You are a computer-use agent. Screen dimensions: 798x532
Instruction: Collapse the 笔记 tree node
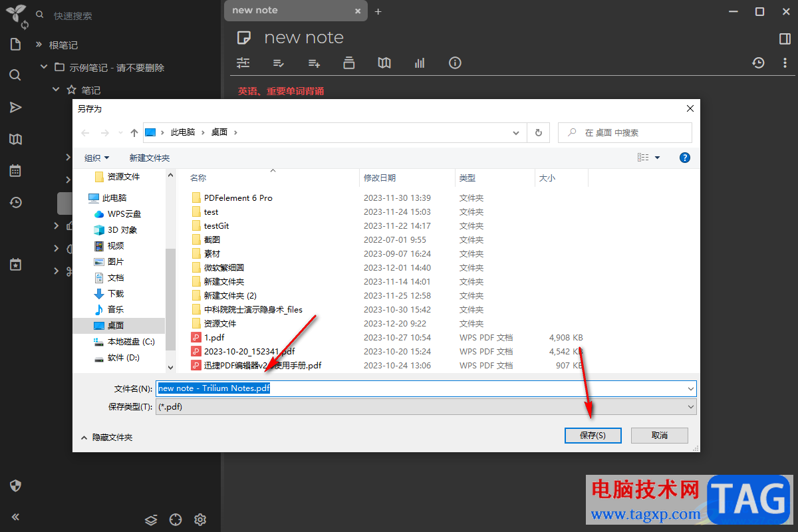click(56, 90)
